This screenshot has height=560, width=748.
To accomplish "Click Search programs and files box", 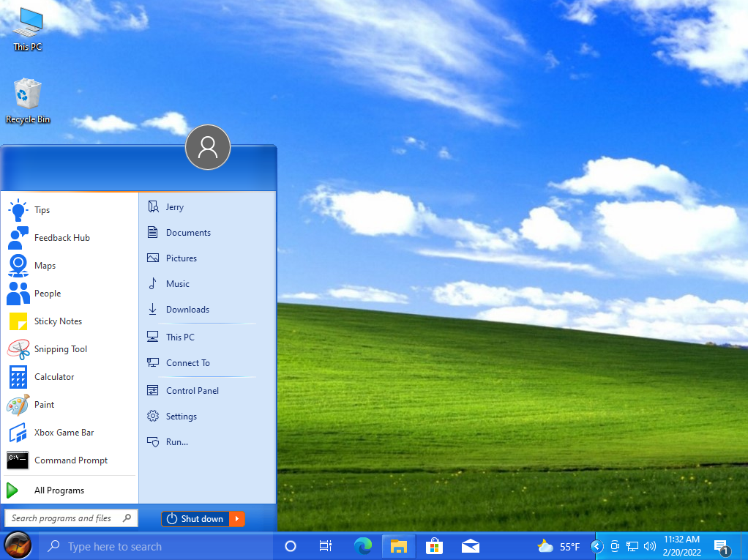I will point(71,518).
